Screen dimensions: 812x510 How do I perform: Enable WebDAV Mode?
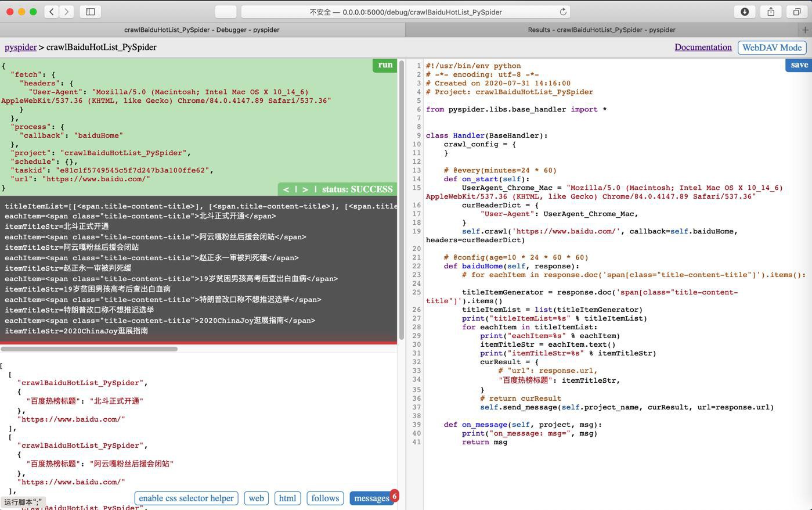[772, 48]
